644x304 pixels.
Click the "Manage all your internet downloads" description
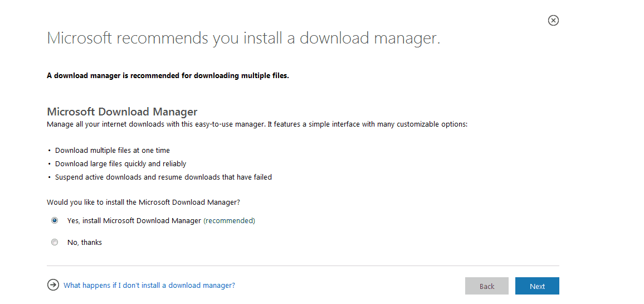click(257, 124)
